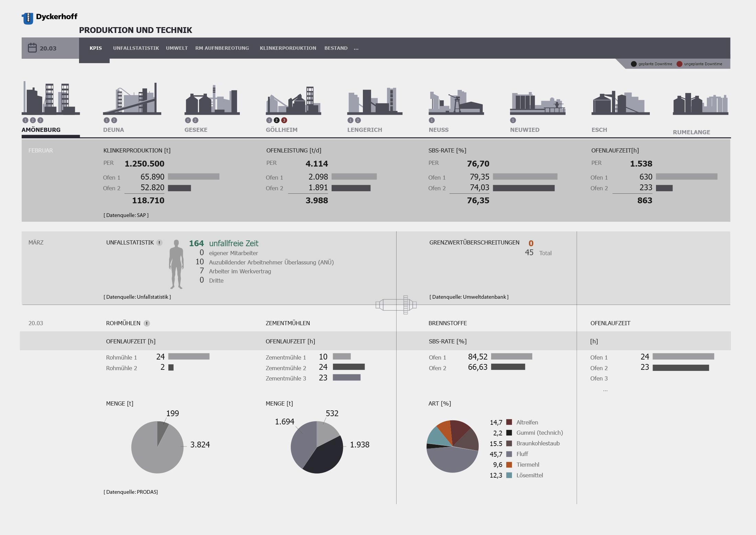Viewport: 756px width, 535px height.
Task: Open the Dyckerhoff logo
Action: pos(49,18)
